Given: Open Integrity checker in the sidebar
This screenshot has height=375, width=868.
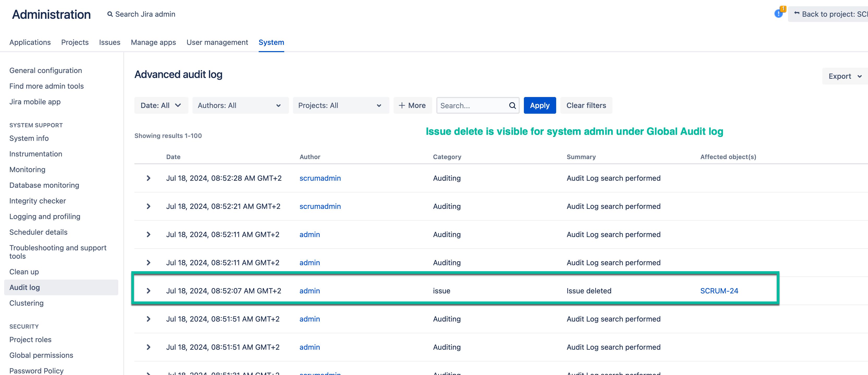Looking at the screenshot, I should click(x=38, y=201).
